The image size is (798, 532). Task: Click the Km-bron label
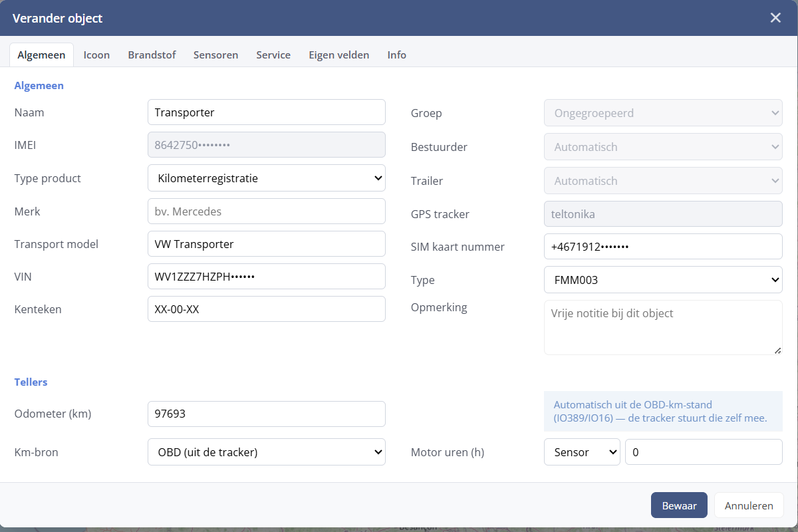[x=37, y=452]
